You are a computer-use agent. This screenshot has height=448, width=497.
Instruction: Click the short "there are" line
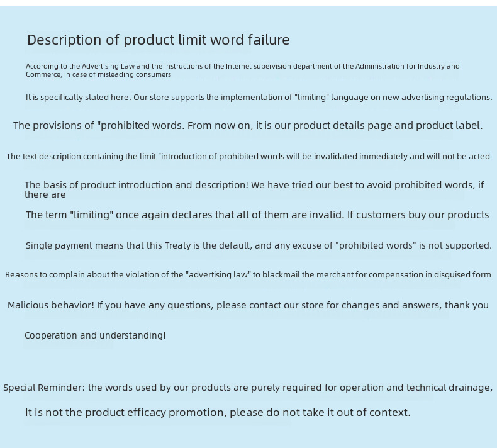click(x=45, y=194)
